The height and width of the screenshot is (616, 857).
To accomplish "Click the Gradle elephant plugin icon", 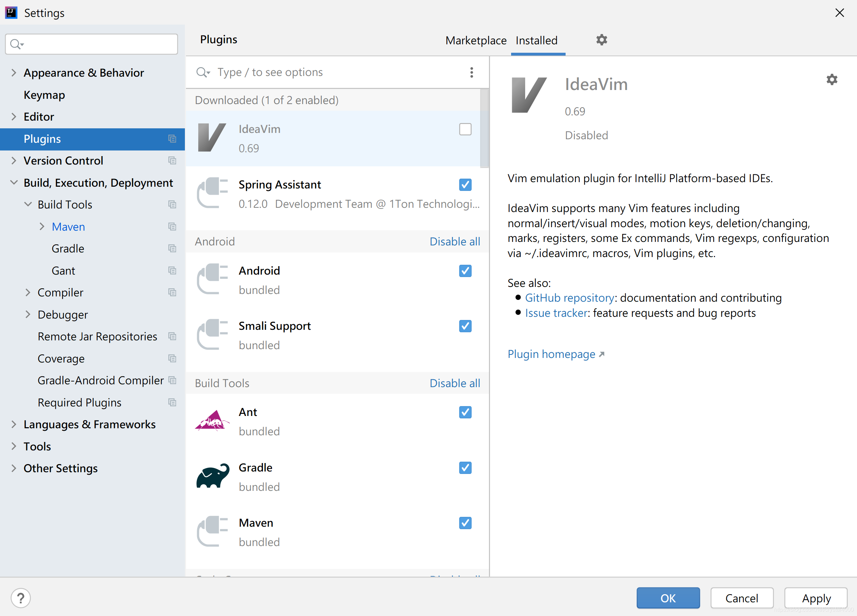I will [x=213, y=476].
